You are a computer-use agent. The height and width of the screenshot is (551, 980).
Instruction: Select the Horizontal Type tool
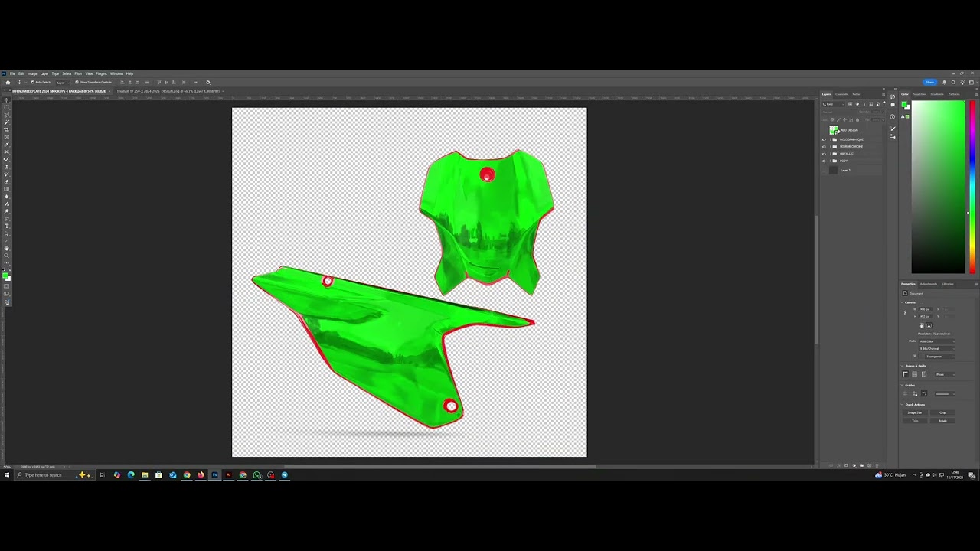click(x=6, y=226)
